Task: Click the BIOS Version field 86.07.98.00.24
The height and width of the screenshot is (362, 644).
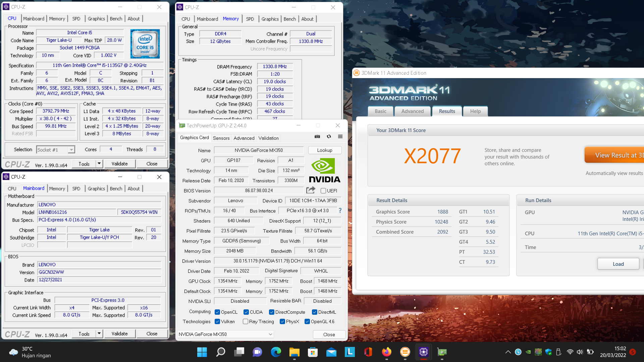Action: [259, 190]
